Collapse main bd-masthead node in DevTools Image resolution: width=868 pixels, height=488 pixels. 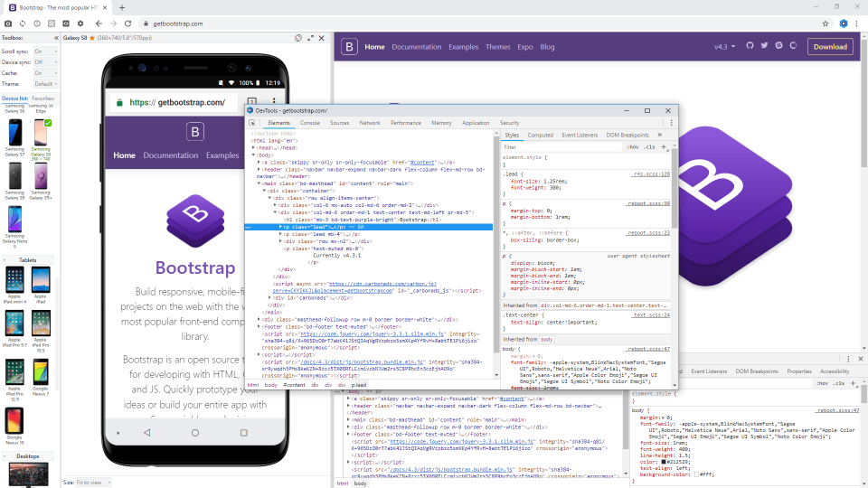pyautogui.click(x=259, y=183)
